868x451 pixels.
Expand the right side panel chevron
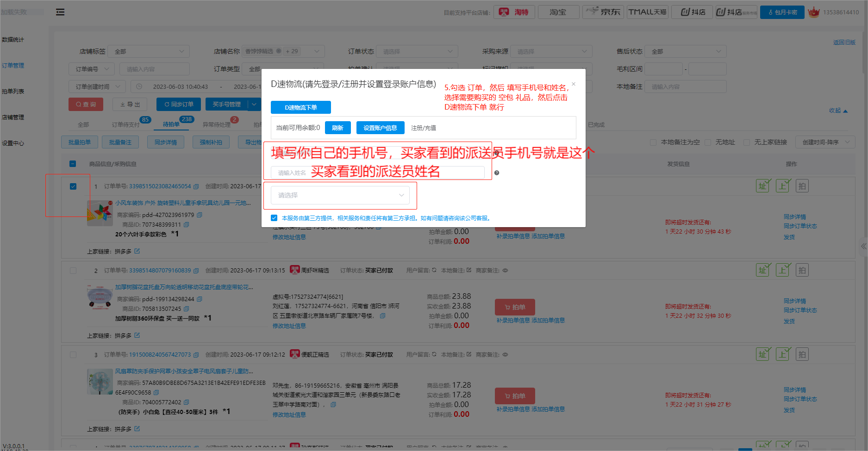(x=863, y=246)
